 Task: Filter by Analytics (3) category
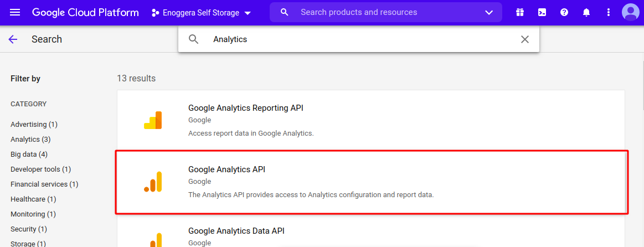[31, 140]
